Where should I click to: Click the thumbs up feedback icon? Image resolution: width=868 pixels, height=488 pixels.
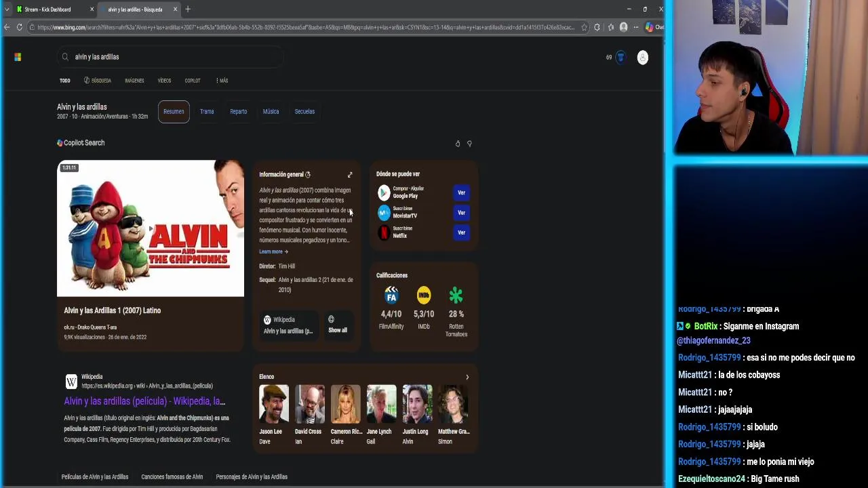pyautogui.click(x=458, y=144)
